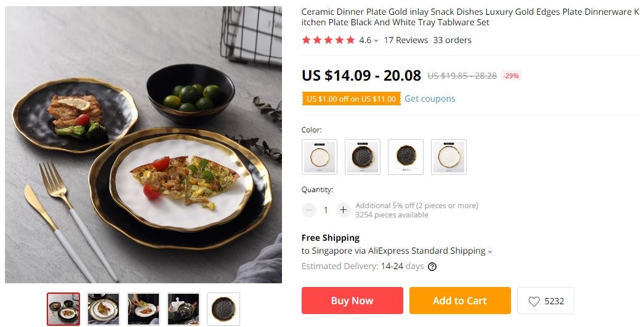Select the last thumbnail of single black plate
Image resolution: width=644 pixels, height=327 pixels.
click(223, 309)
